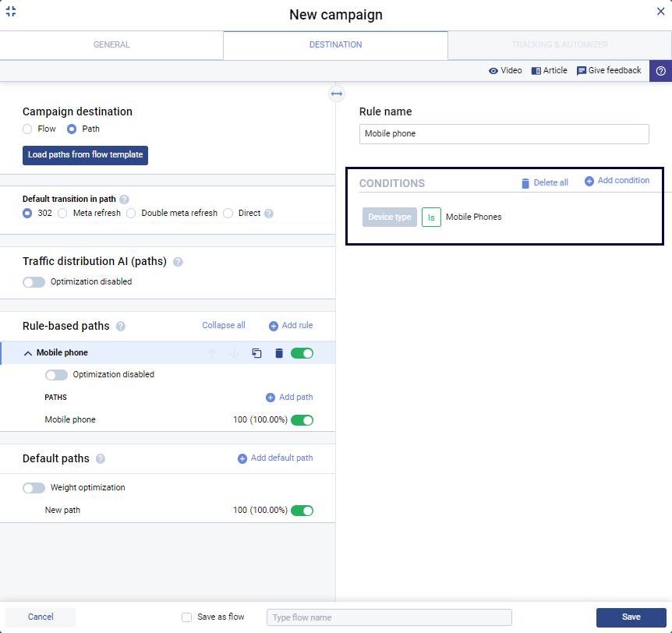Delete the Mobile phone rule with trash icon
The image size is (672, 633).
(279, 353)
